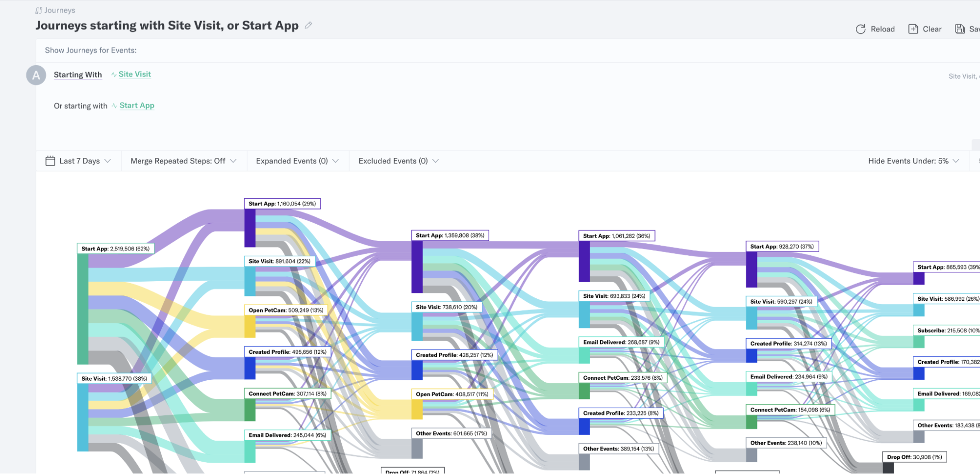This screenshot has height=474, width=980.
Task: Click the 'Site Visit: 693,833 (24%)' label
Action: coord(614,296)
